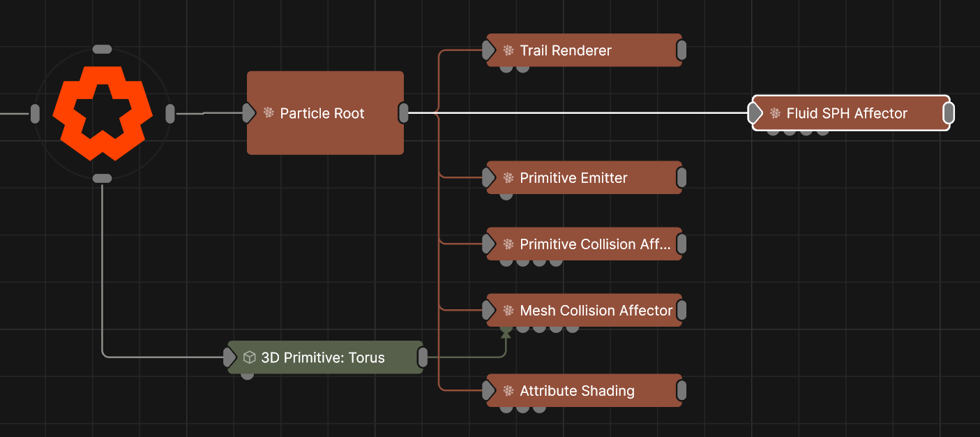Click the Fluid SPH Affector node icon
The width and height of the screenshot is (980, 437).
(x=775, y=113)
